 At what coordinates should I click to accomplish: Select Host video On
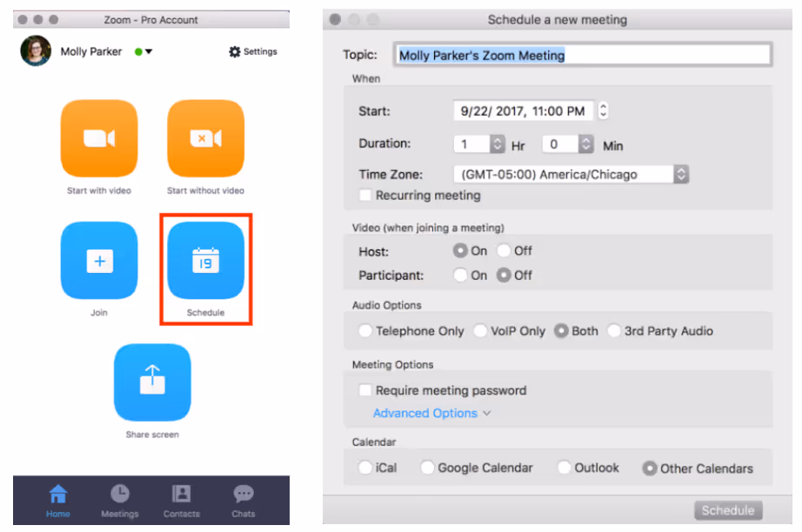tap(460, 250)
